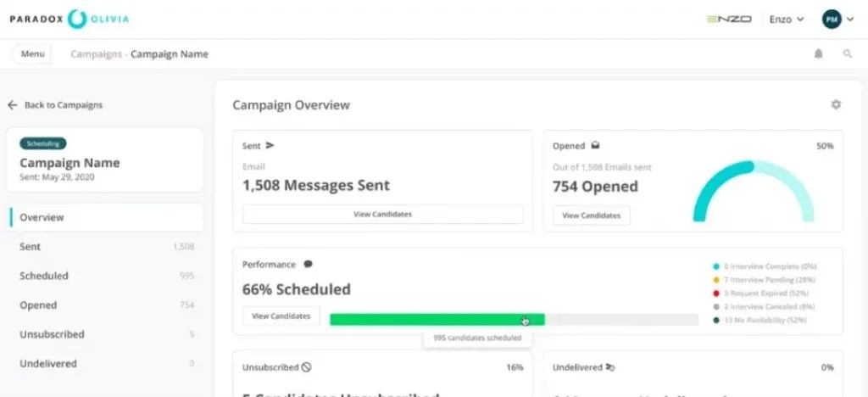This screenshot has width=868, height=397.
Task: Click the '1,508 Messages Sent' text
Action: pos(316,185)
